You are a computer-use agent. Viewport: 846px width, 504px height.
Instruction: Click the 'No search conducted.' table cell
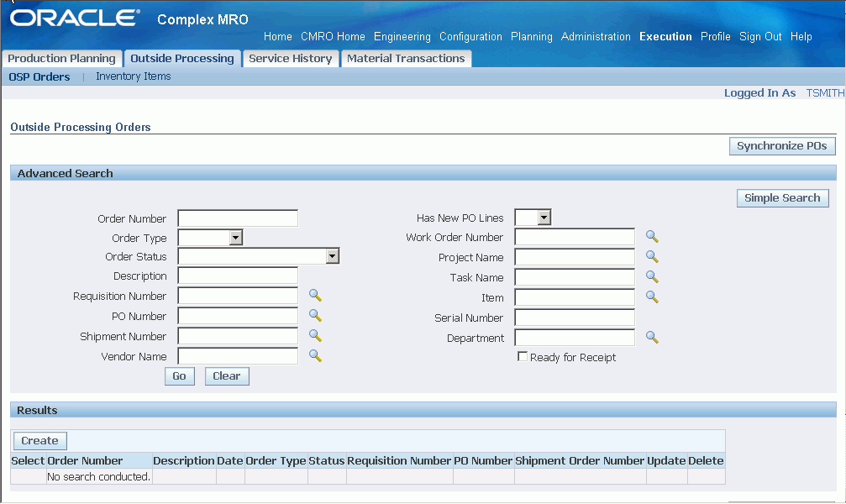click(x=99, y=476)
